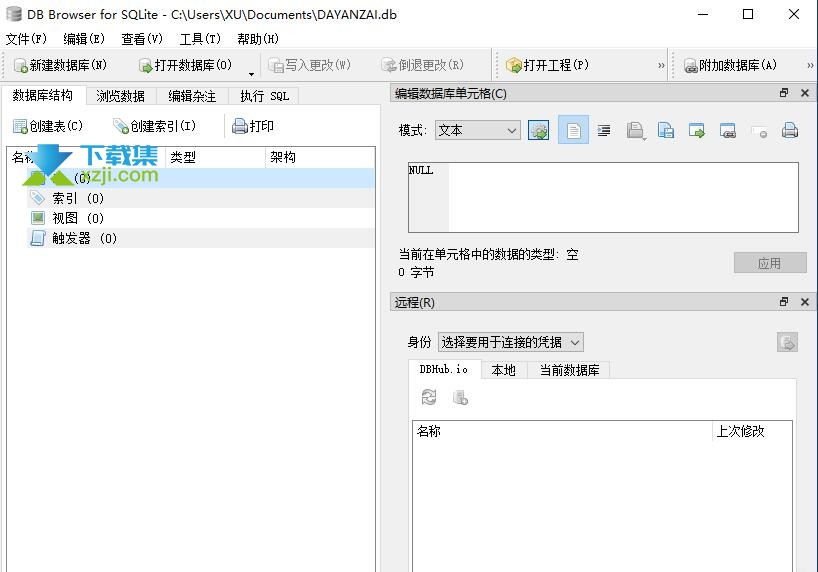The image size is (818, 572).
Task: Click the 应用 apply button
Action: point(769,263)
